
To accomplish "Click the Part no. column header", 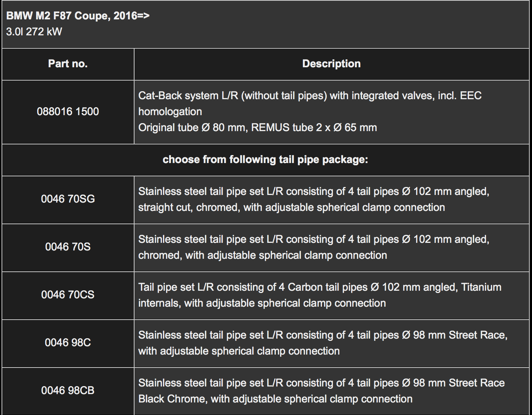I will [x=68, y=64].
